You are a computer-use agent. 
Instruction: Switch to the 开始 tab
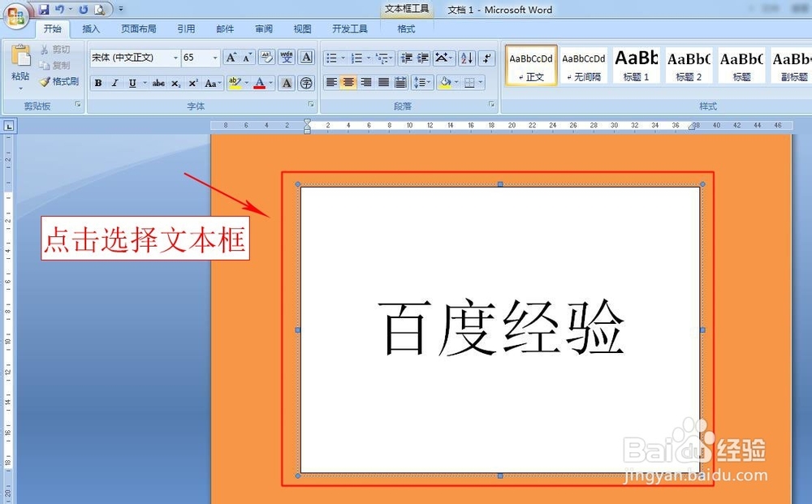[x=52, y=29]
